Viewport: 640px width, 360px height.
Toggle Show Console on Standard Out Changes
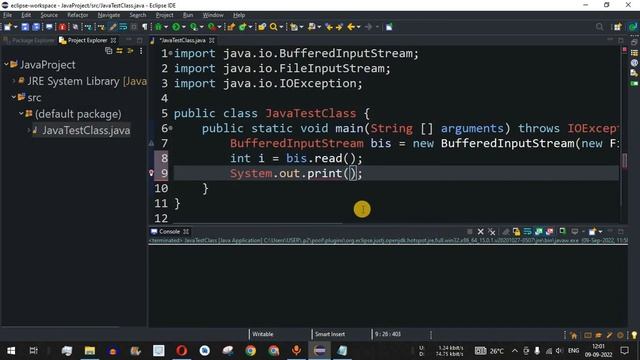(x=539, y=231)
